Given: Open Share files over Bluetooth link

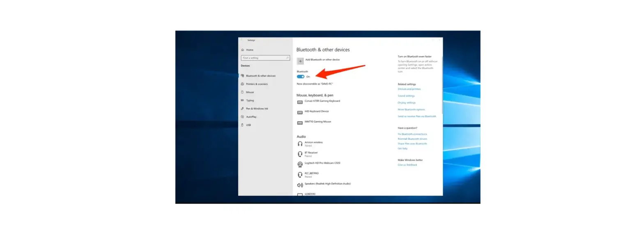Looking at the screenshot, I should (412, 143).
